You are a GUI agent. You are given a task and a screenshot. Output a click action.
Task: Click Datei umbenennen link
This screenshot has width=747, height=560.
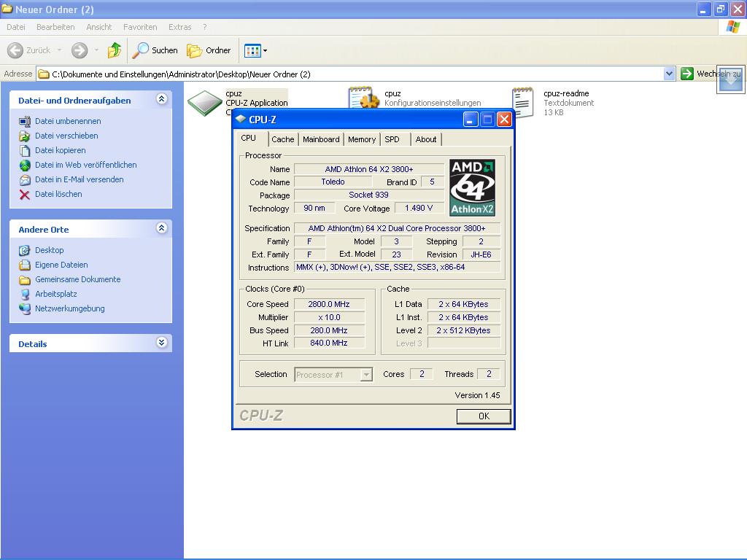point(68,121)
